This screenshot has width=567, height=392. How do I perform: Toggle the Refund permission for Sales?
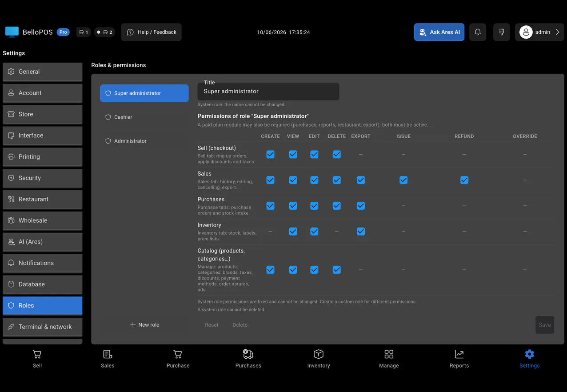coord(464,180)
